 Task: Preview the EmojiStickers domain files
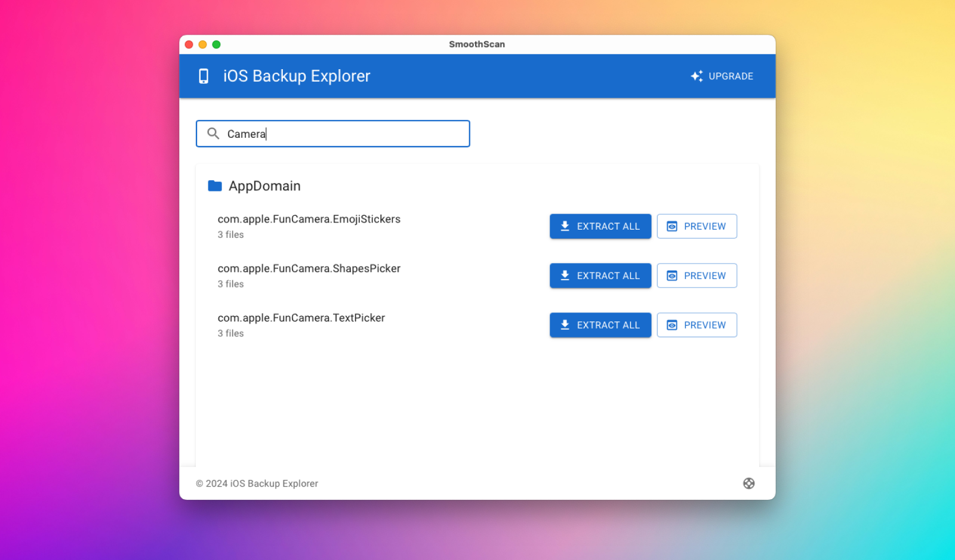tap(697, 227)
